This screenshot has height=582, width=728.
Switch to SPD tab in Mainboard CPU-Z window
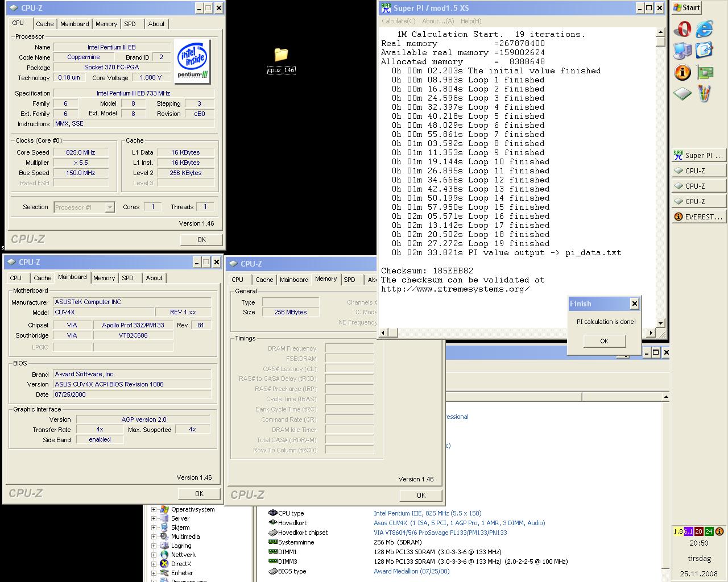(128, 278)
